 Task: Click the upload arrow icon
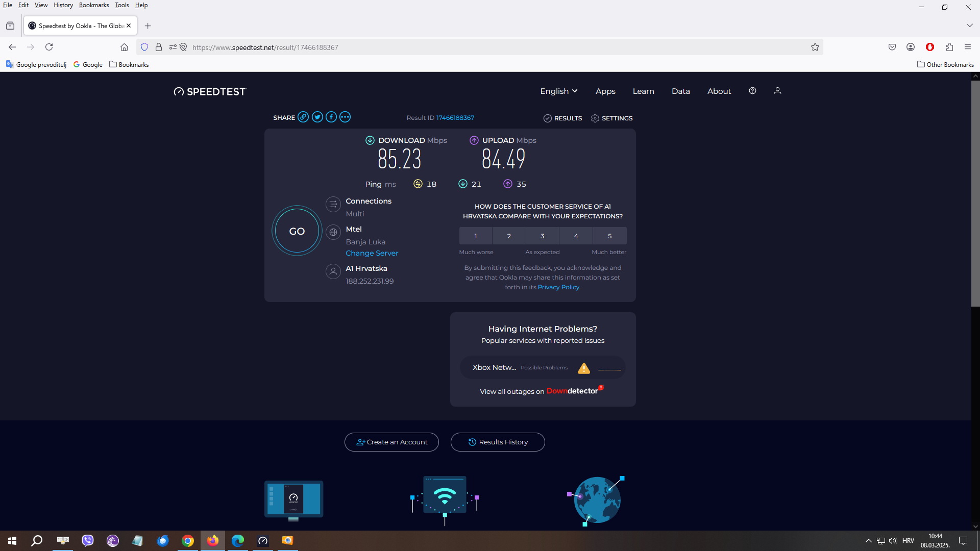pos(474,140)
